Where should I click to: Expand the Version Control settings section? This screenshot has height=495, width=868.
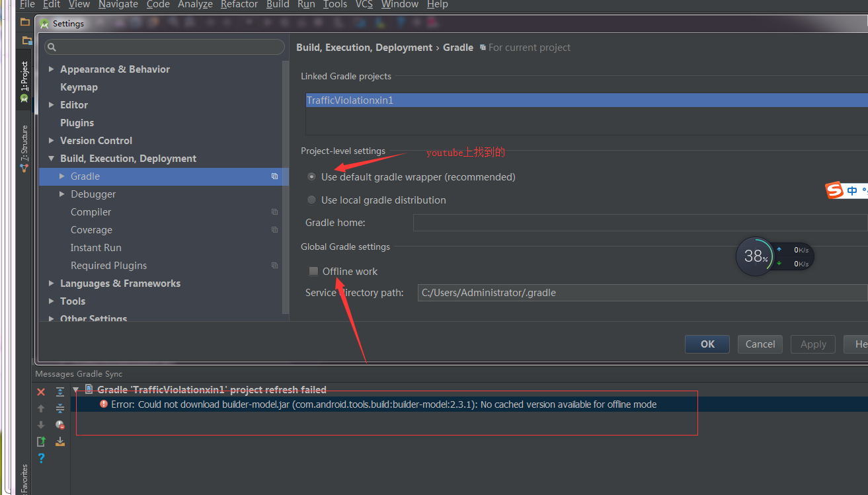[x=52, y=141]
